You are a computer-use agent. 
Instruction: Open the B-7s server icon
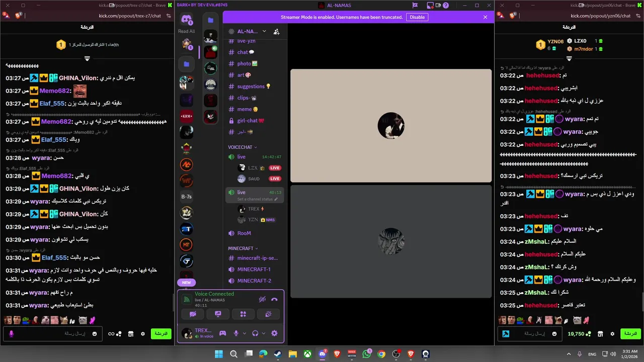(x=187, y=197)
